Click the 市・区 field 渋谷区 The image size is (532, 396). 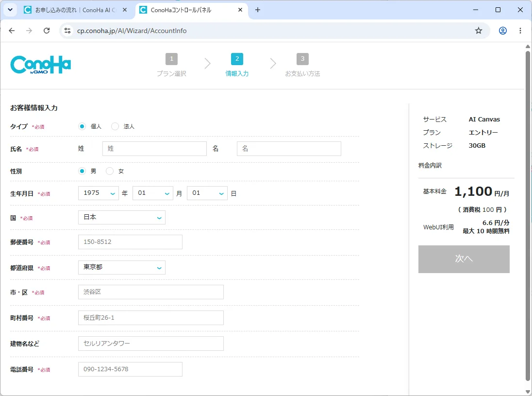coord(151,292)
